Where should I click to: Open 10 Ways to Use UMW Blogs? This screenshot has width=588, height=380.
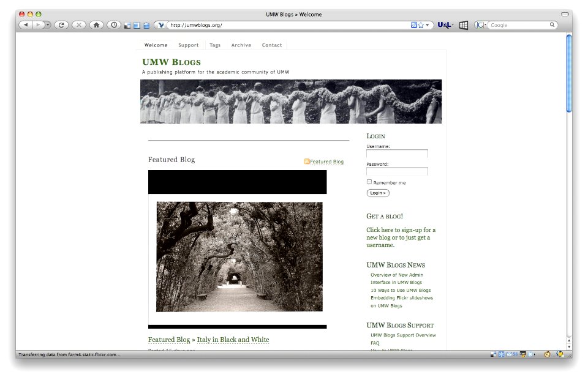(x=401, y=291)
